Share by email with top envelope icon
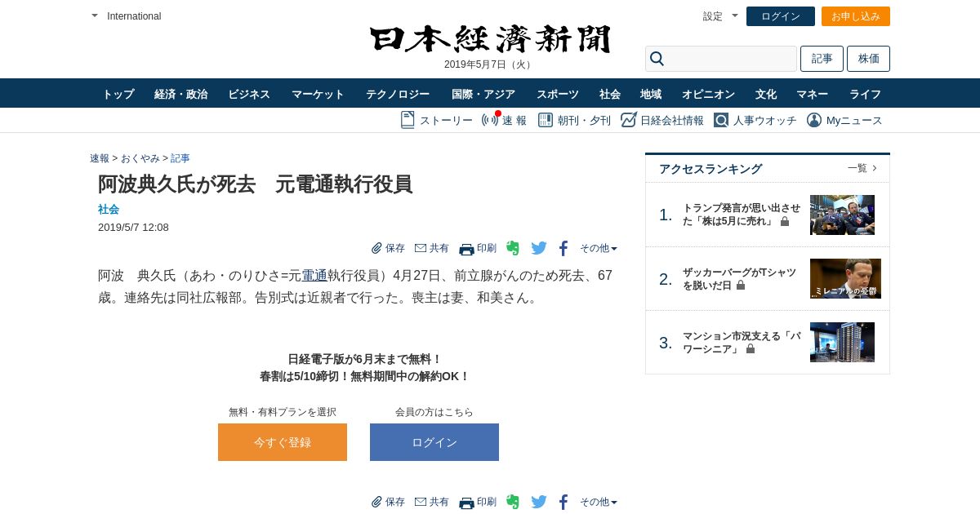 tap(421, 248)
